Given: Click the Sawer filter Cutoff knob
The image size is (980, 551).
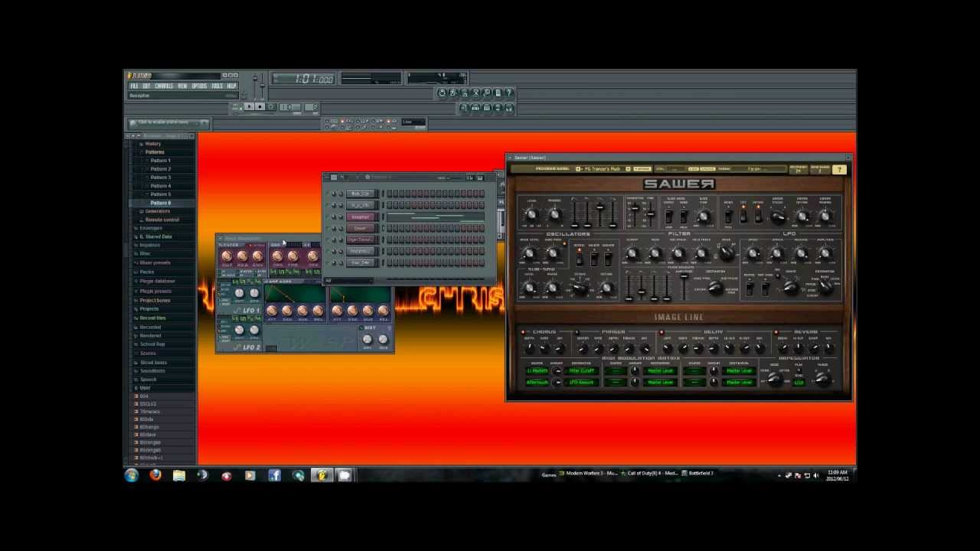Looking at the screenshot, I should click(632, 254).
